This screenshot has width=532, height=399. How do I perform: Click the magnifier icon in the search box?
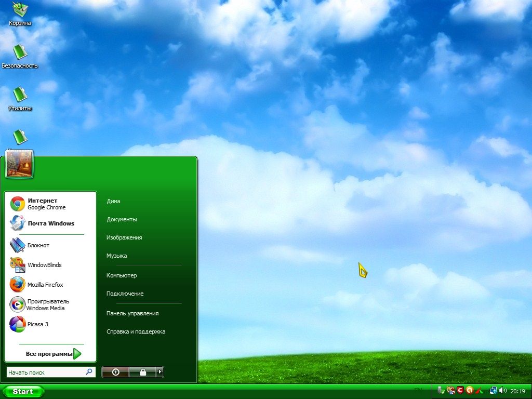89,372
